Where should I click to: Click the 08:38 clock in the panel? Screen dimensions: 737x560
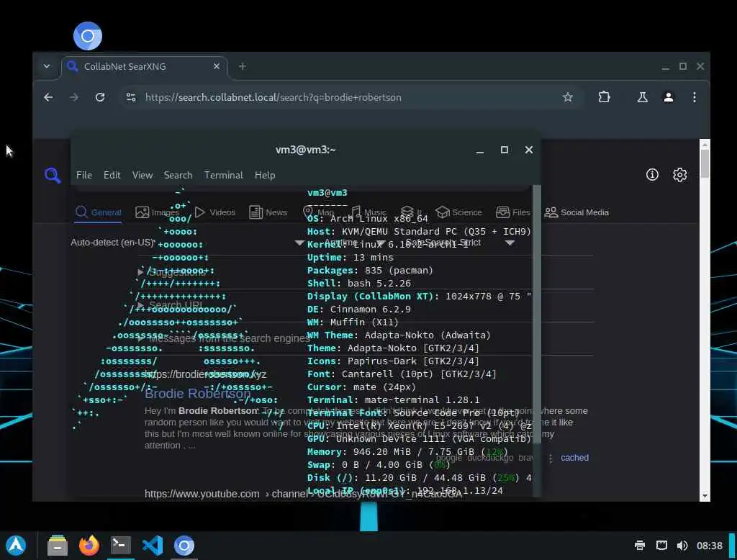click(709, 546)
